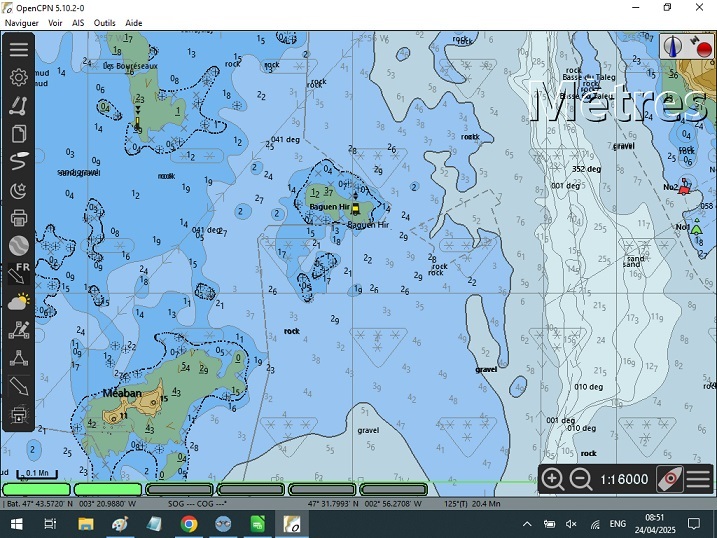Open the Outils menu
This screenshot has height=538, width=717.
tap(104, 23)
